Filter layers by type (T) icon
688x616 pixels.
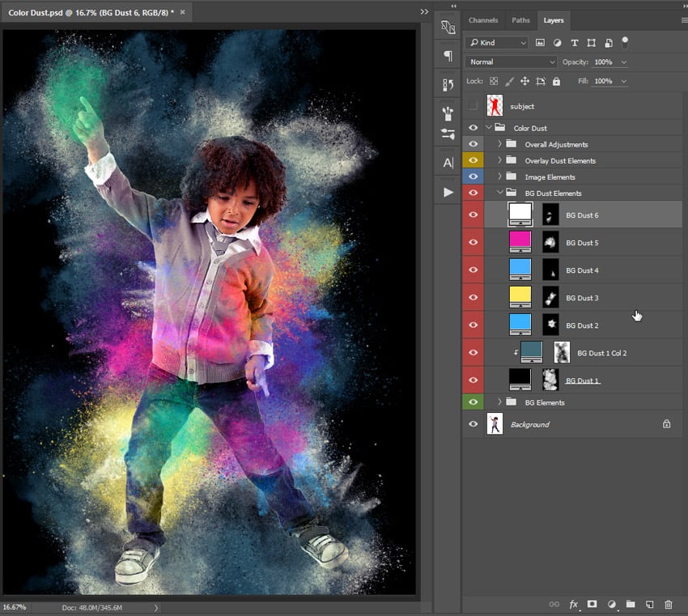(x=575, y=42)
